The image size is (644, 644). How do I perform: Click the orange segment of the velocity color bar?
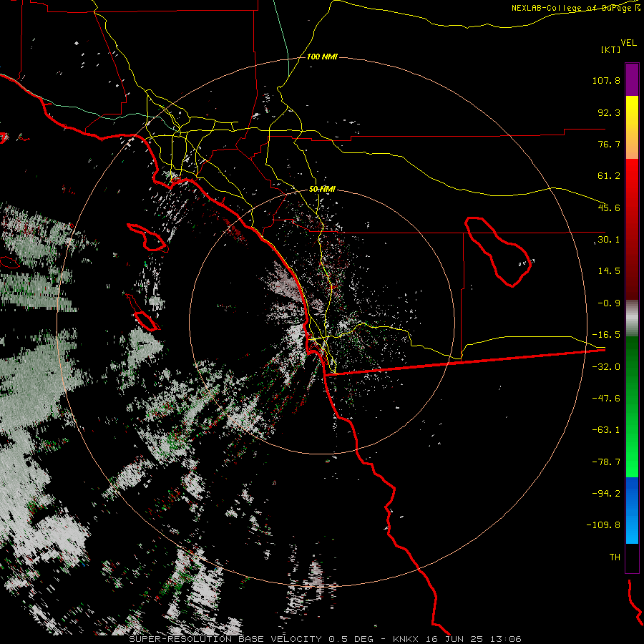click(x=632, y=144)
